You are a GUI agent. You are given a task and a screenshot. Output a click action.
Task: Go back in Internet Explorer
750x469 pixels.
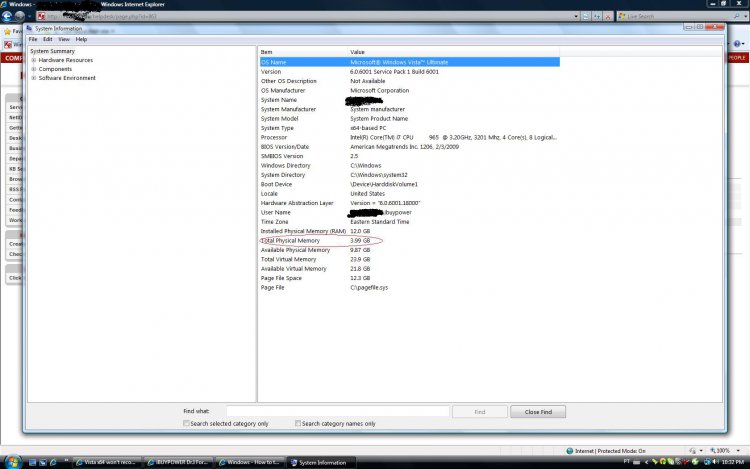coord(7,16)
